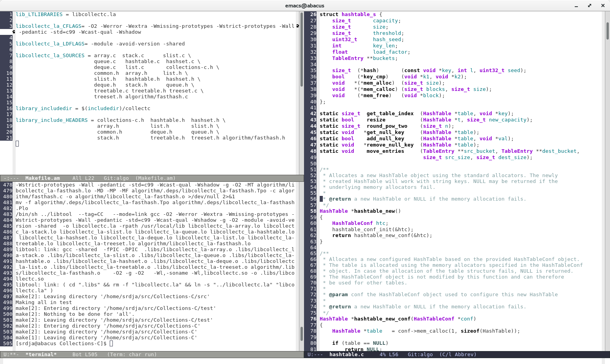Click '*(*mem_alloc)' on line 37
The width and height of the screenshot is (610, 364).
(x=375, y=83)
